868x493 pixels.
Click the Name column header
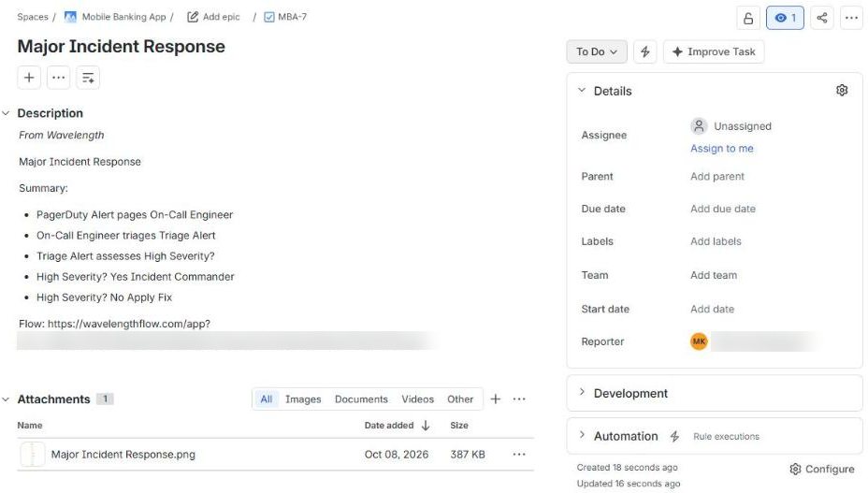30,426
